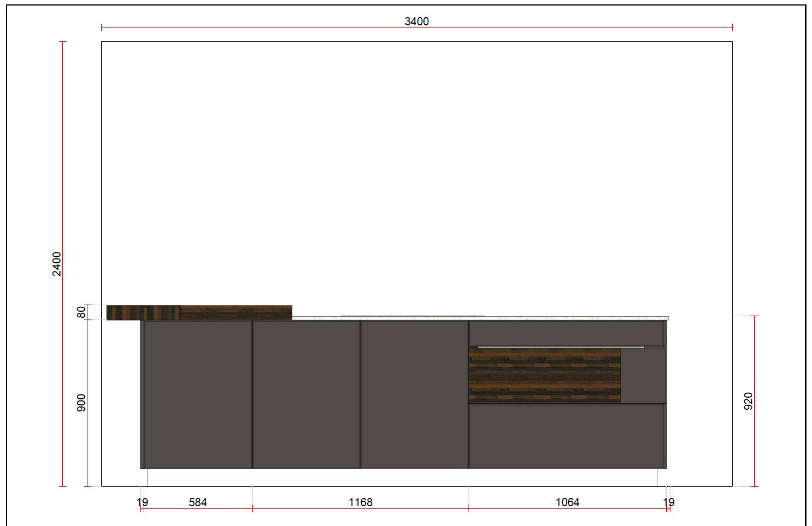Click the 3400 overall width dimension label
Screen dimensions: 812x526
coord(416,21)
